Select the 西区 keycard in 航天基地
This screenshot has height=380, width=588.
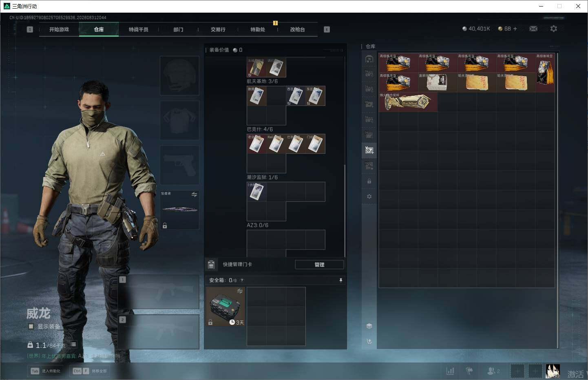coord(296,96)
